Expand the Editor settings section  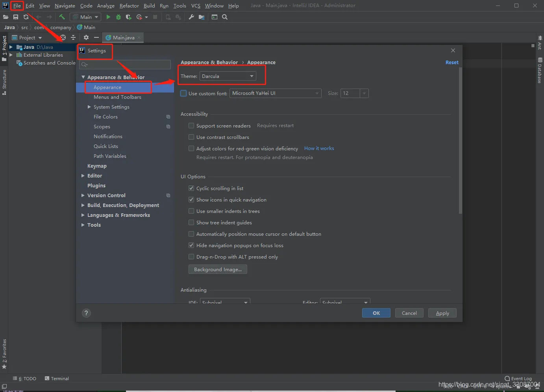click(83, 176)
